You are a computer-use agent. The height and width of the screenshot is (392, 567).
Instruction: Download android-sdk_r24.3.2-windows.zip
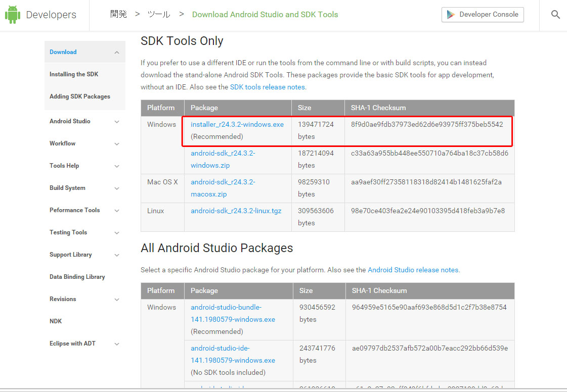click(223, 159)
